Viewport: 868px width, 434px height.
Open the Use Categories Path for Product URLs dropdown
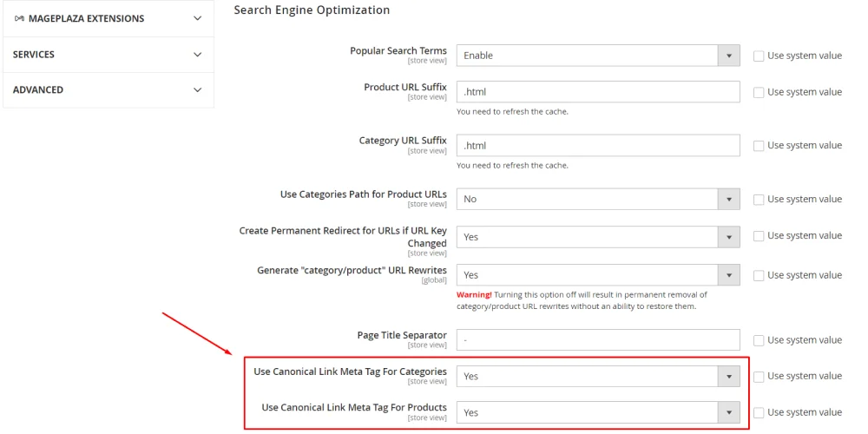[x=598, y=199]
